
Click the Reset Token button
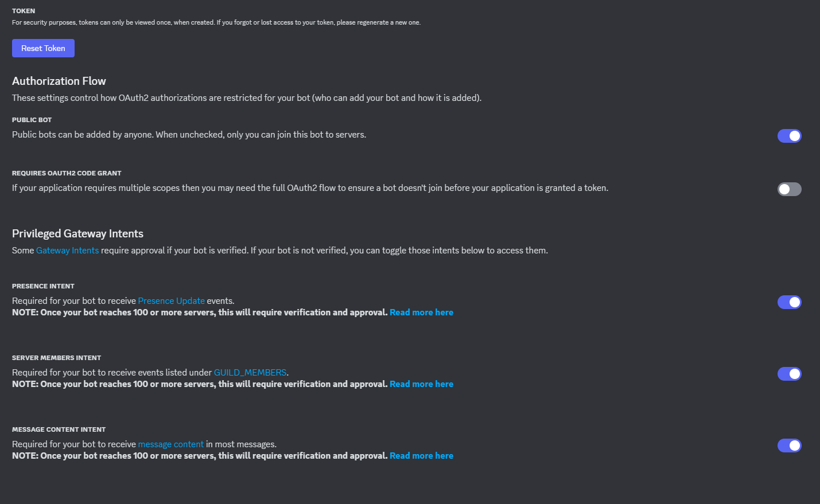point(43,48)
